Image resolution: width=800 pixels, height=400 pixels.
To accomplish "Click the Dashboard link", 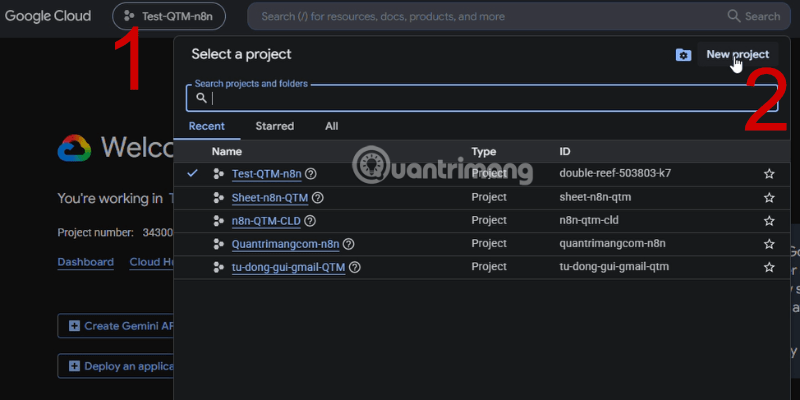I will pyautogui.click(x=85, y=262).
